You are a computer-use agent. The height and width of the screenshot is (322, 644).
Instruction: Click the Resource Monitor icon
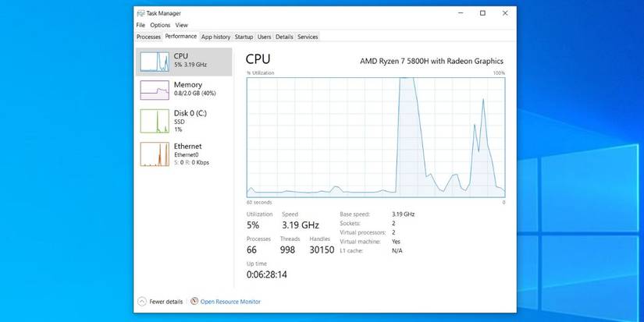pos(194,301)
